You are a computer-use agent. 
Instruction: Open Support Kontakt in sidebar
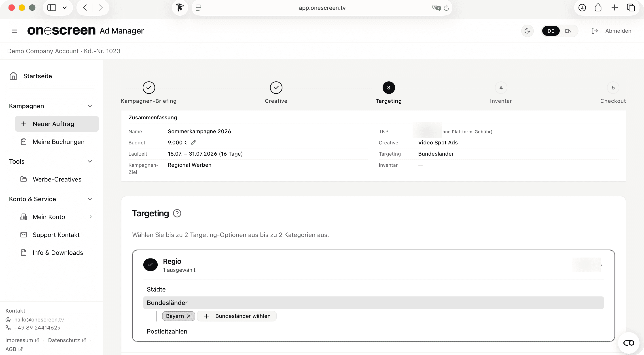pyautogui.click(x=57, y=235)
